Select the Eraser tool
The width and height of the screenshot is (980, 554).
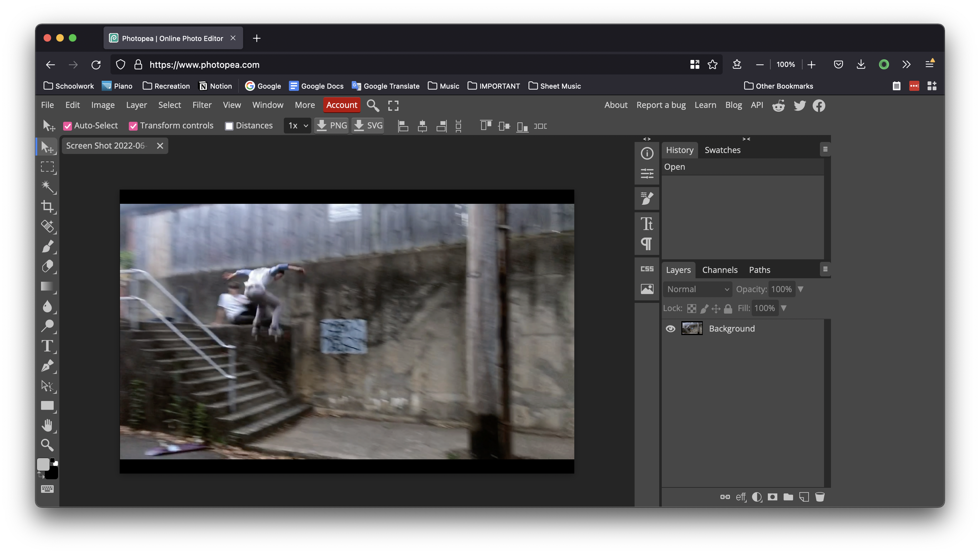[48, 266]
